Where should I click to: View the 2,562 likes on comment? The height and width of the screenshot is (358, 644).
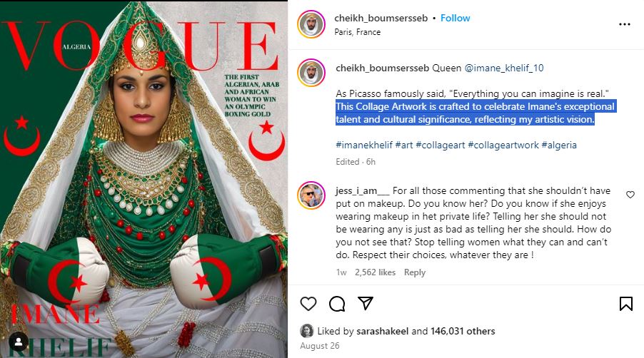click(375, 272)
